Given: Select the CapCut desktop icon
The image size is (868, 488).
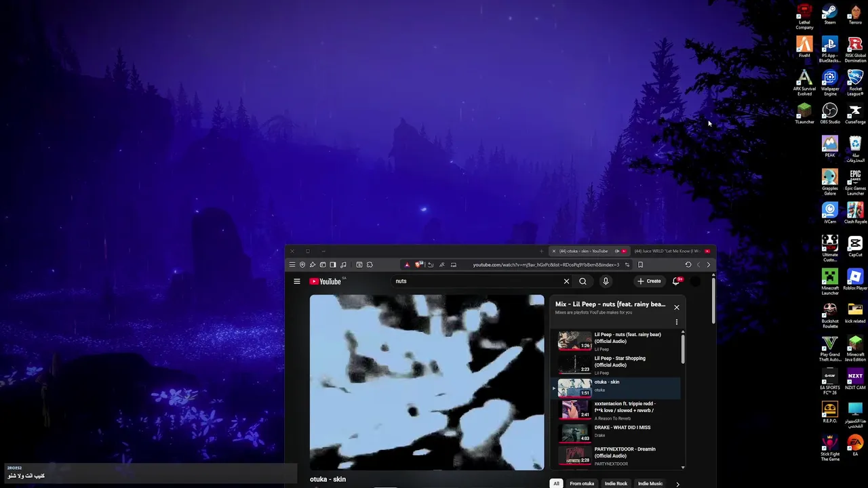Looking at the screenshot, I should (855, 247).
